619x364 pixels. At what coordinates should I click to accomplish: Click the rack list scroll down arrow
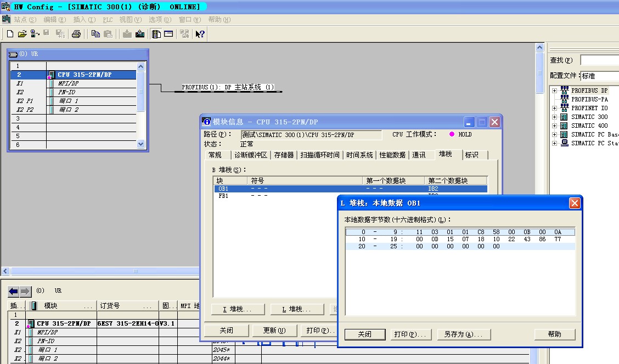(x=141, y=144)
